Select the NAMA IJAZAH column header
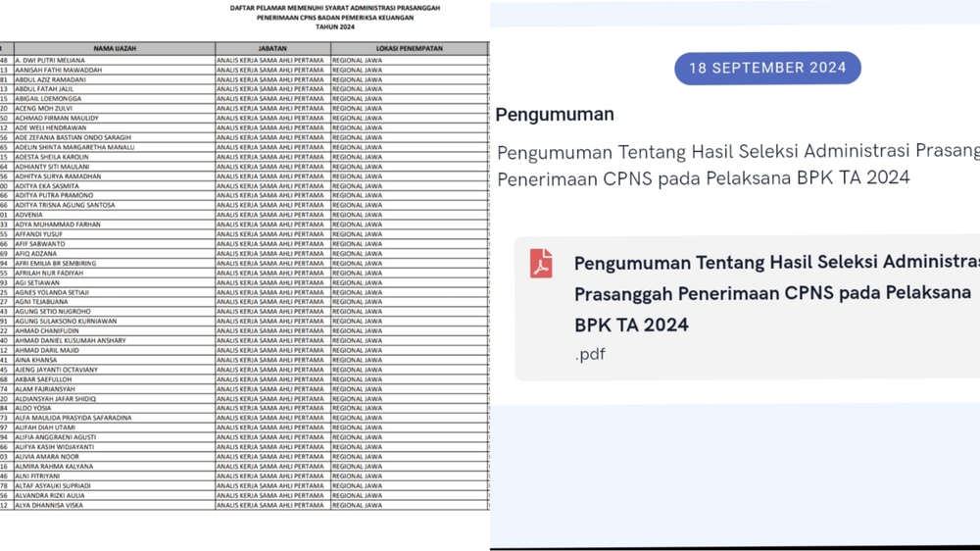Viewport: 980px width, 551px height. 115,48
